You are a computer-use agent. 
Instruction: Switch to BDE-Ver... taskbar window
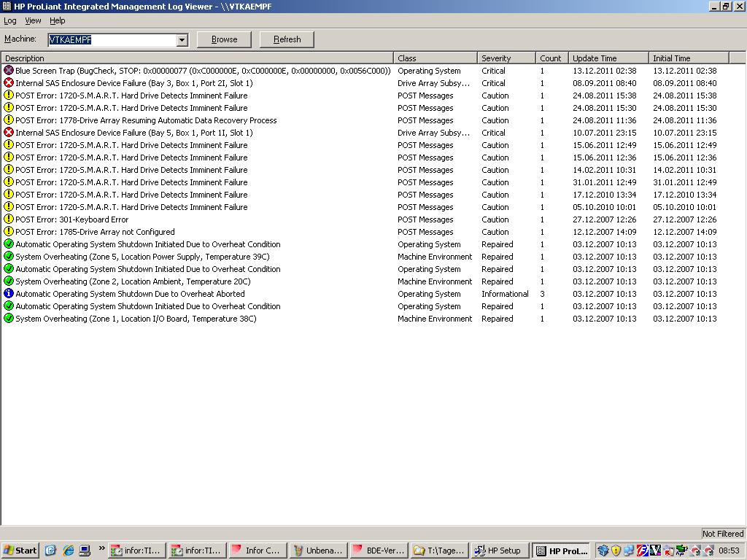379,551
